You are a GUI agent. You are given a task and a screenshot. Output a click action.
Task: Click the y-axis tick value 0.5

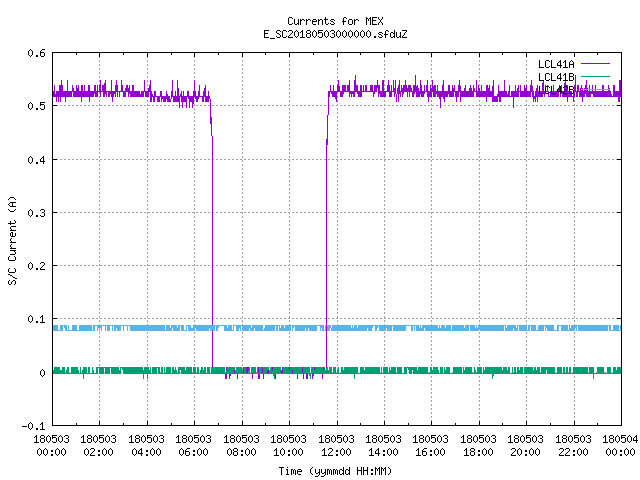pos(36,106)
